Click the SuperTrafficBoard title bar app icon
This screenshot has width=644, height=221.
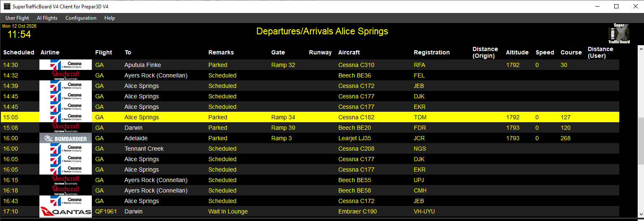(7, 6)
